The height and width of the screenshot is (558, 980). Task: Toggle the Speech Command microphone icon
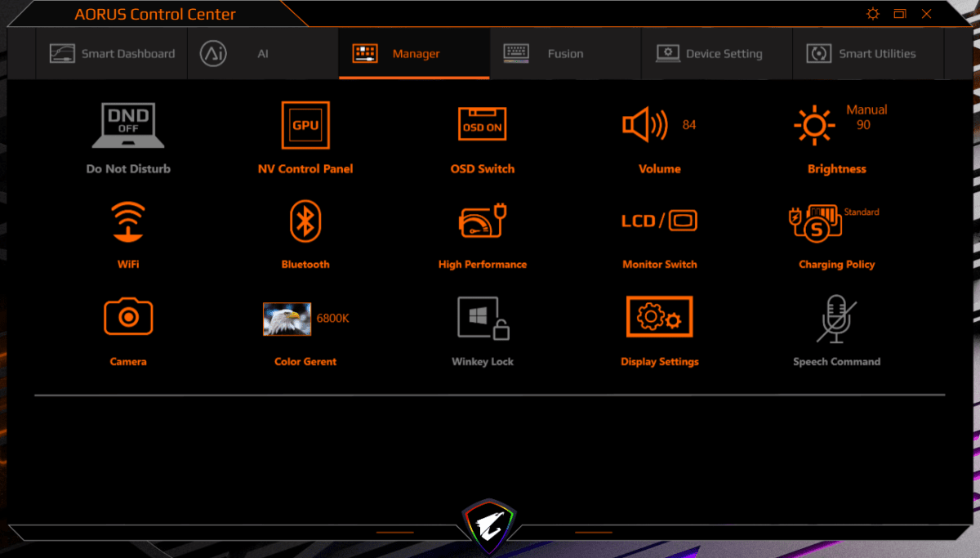836,319
